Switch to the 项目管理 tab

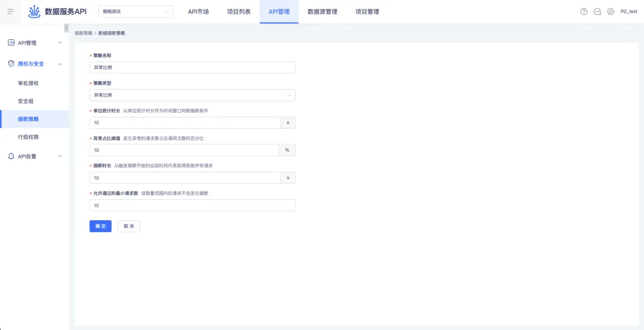pos(367,11)
